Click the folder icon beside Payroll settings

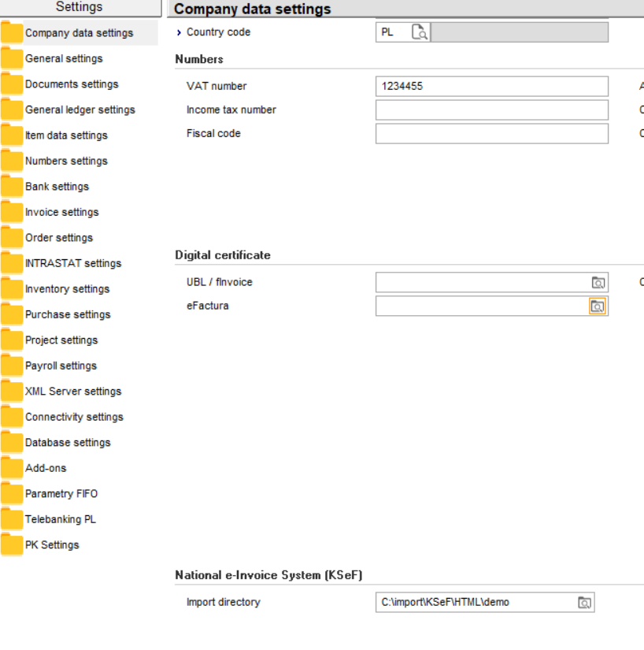click(x=12, y=366)
